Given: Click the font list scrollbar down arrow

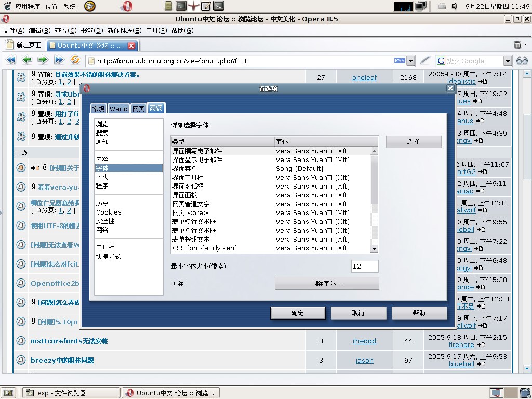Looking at the screenshot, I should pyautogui.click(x=374, y=249).
